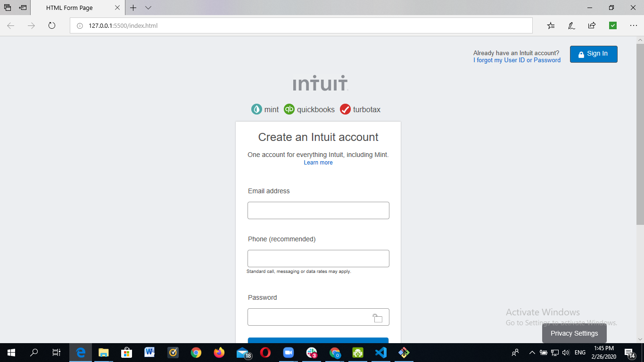Click the set tabs aside icon
This screenshot has height=362, width=644.
[23, 8]
